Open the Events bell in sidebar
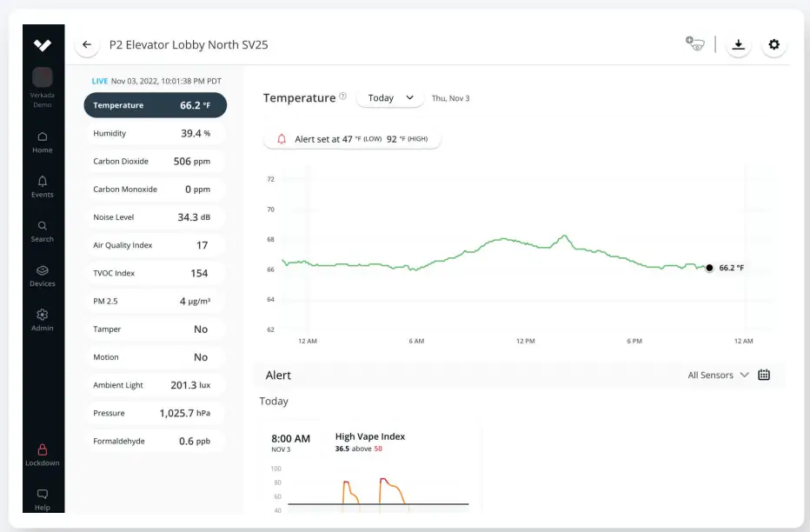This screenshot has height=532, width=810. [43, 185]
